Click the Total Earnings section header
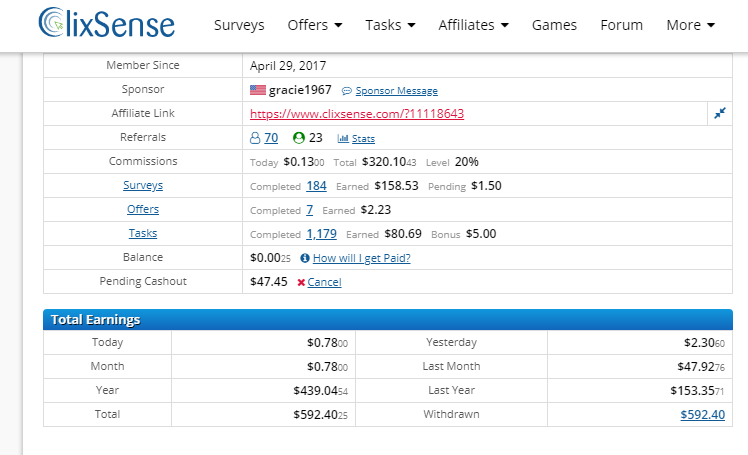This screenshot has width=748, height=455. coord(388,320)
